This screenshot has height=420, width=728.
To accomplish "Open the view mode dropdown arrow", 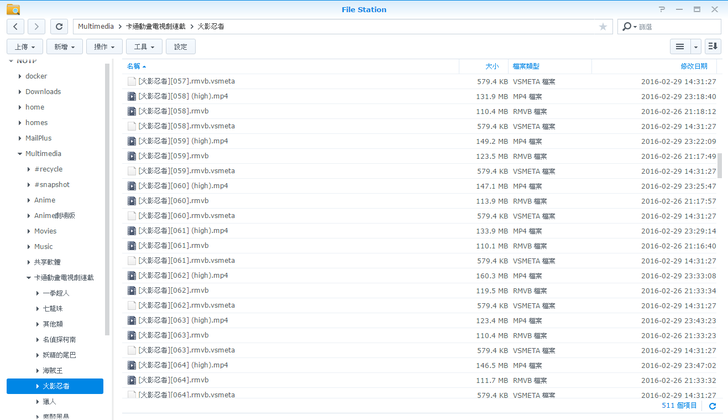I will (696, 47).
